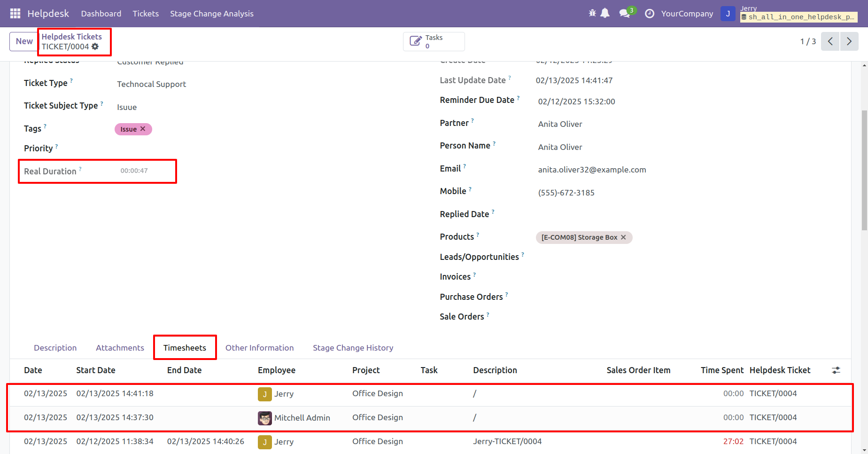Open timesheet column options adjust icon
Viewport: 868px width, 454px height.
(836, 370)
